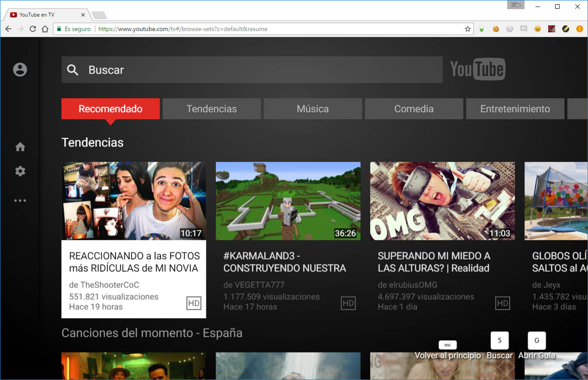The image size is (588, 380).
Task: Select the Música category tab
Action: pos(313,109)
